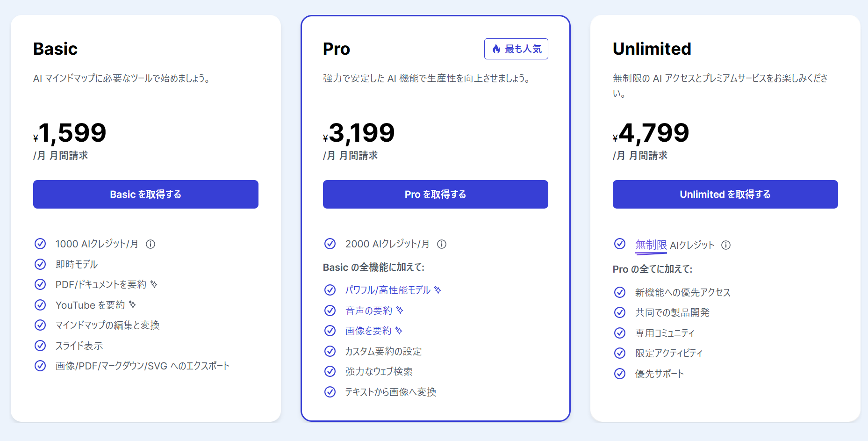Click checkmark icon beside 即時モデル
The height and width of the screenshot is (441, 868).
click(40, 264)
